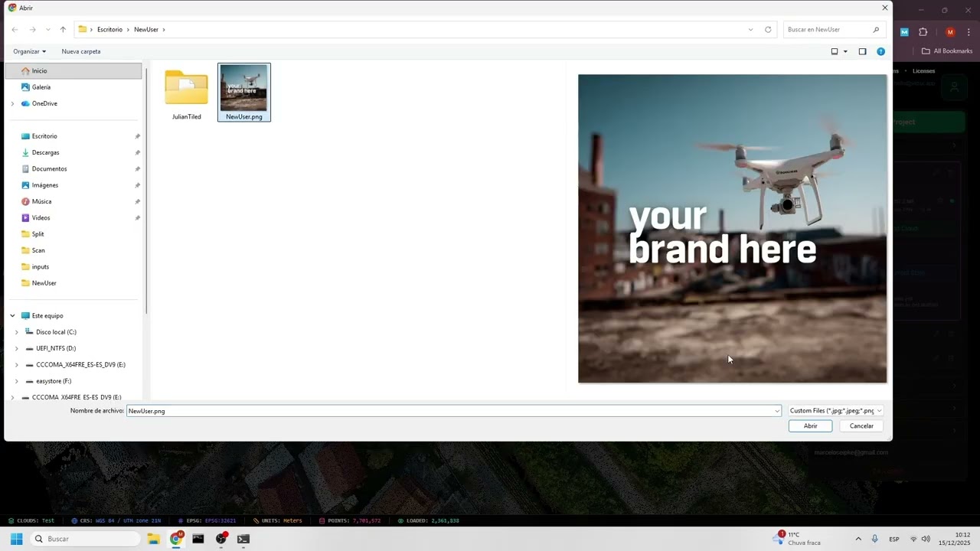Expand chevron after NewUser breadcrumb
This screenshot has height=551, width=980.
coord(164,30)
